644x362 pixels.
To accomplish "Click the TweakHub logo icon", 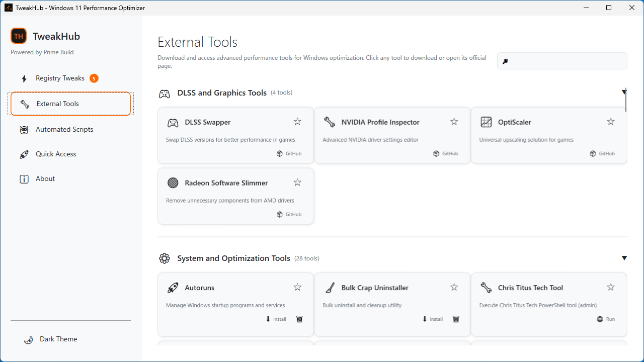I will (19, 36).
